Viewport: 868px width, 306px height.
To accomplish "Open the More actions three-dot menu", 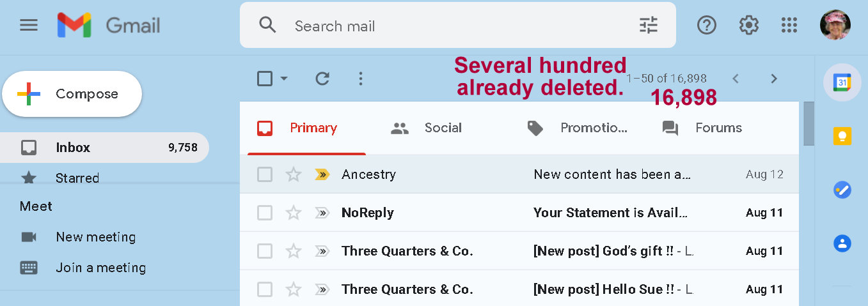I will [x=361, y=79].
